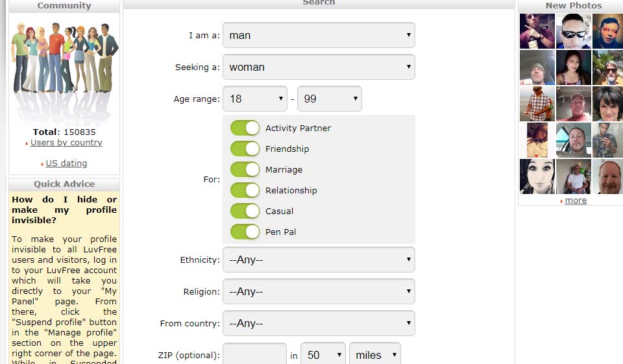Expand the Religion dropdown
The height and width of the screenshot is (364, 623).
click(319, 291)
